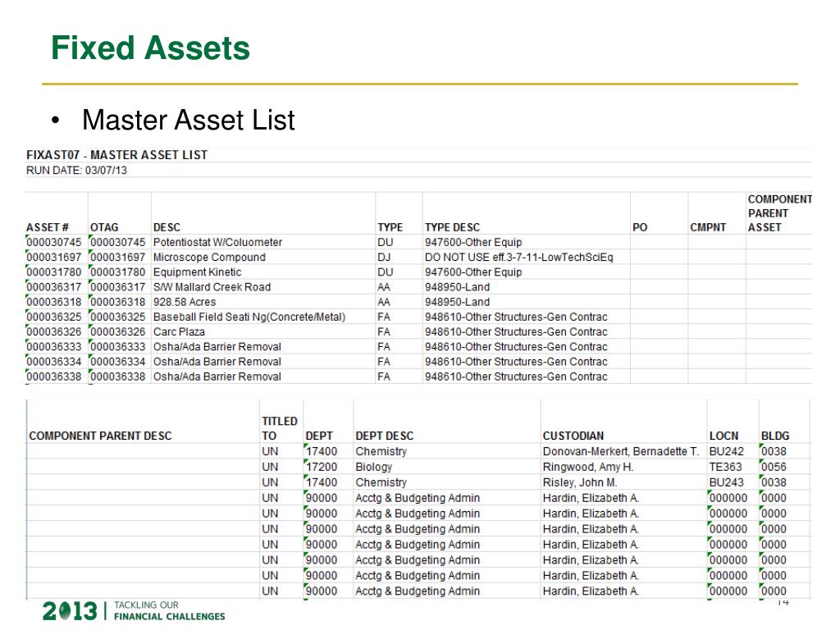Click location code BU243
Viewport: 840px width, 630px height.
click(727, 482)
